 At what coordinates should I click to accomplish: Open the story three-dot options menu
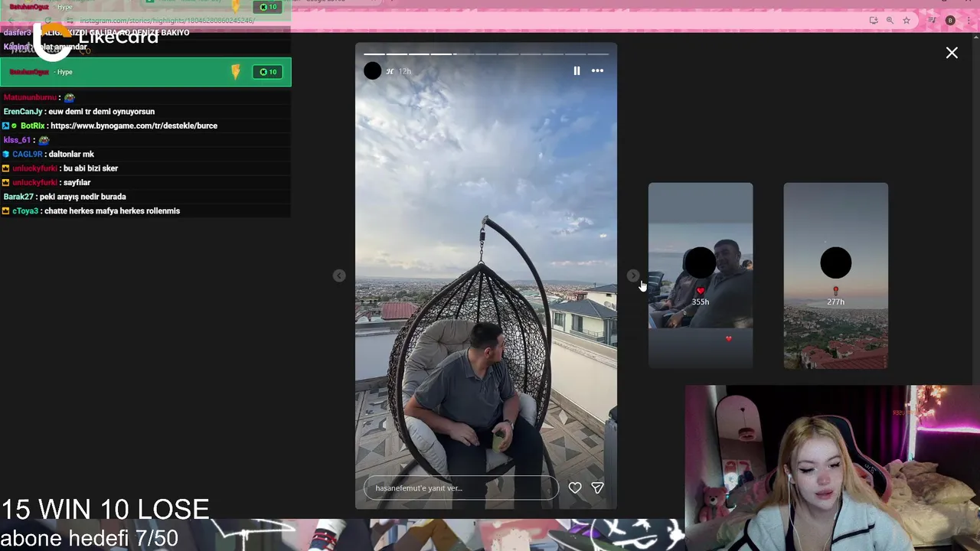[x=597, y=70]
